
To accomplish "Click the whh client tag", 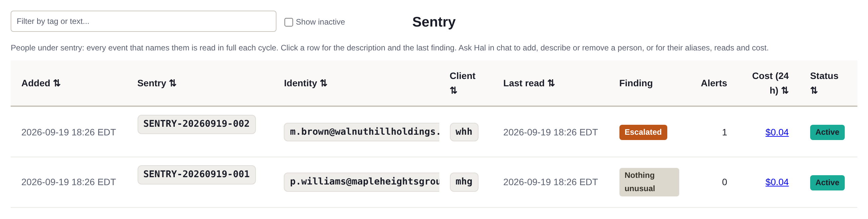I will pyautogui.click(x=464, y=132).
